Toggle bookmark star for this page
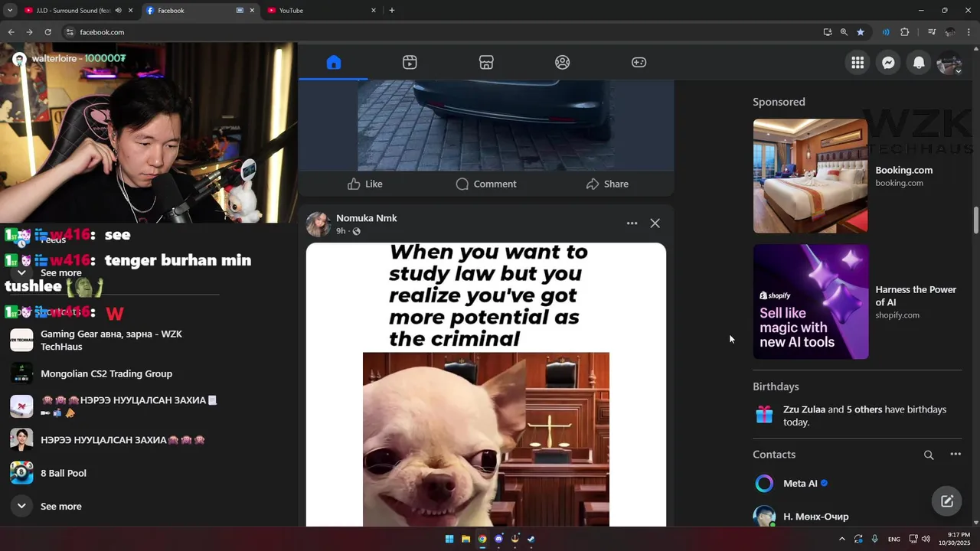The width and height of the screenshot is (980, 551). (x=861, y=32)
